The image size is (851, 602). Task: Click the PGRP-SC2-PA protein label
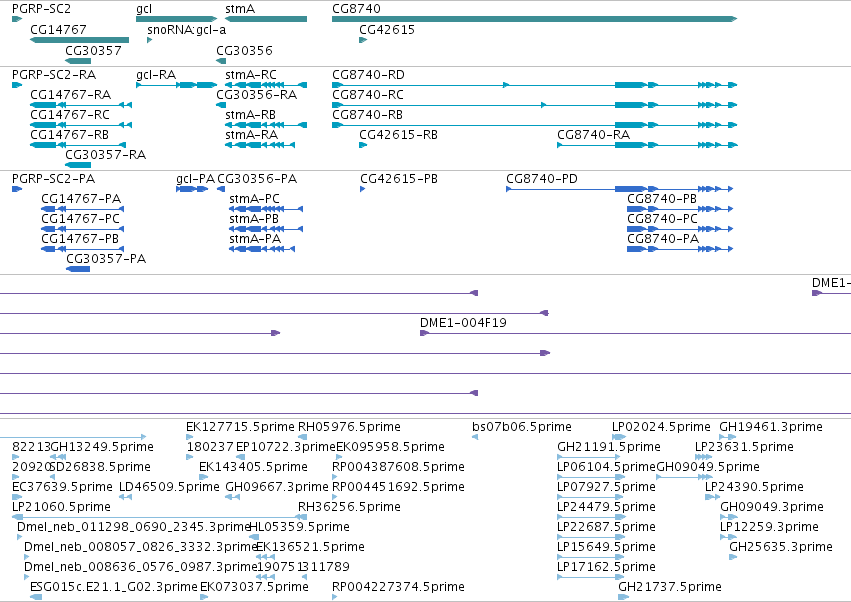point(53,179)
